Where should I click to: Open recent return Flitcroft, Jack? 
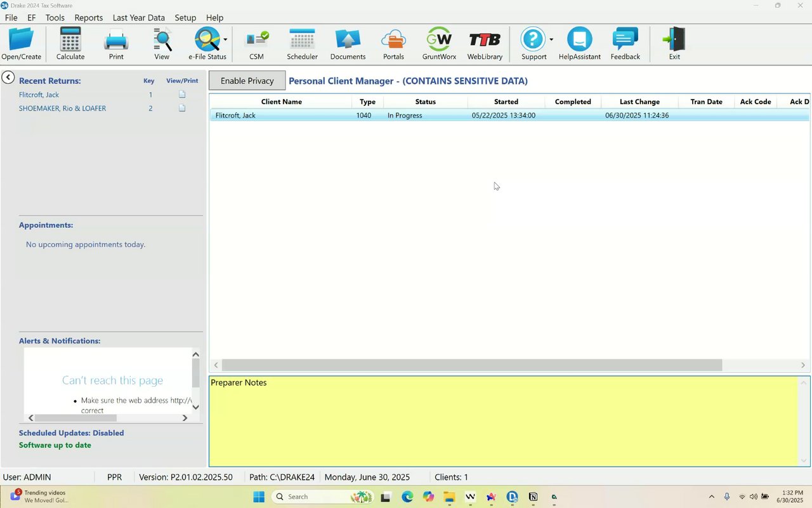click(39, 95)
